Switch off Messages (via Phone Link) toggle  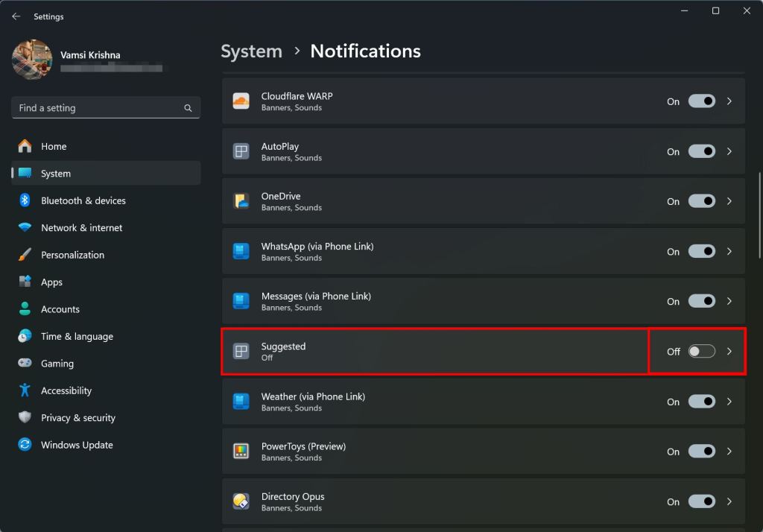coord(702,301)
